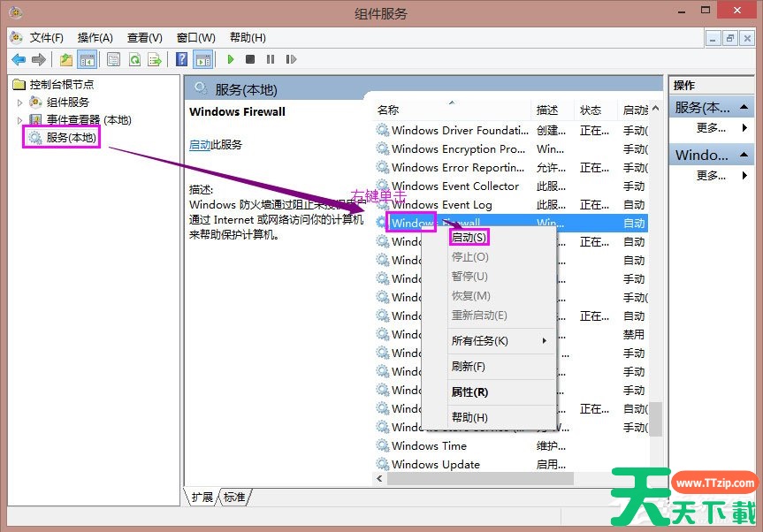Choose 启动(S) in the context menu
Screen dimensions: 763x532
pos(469,238)
